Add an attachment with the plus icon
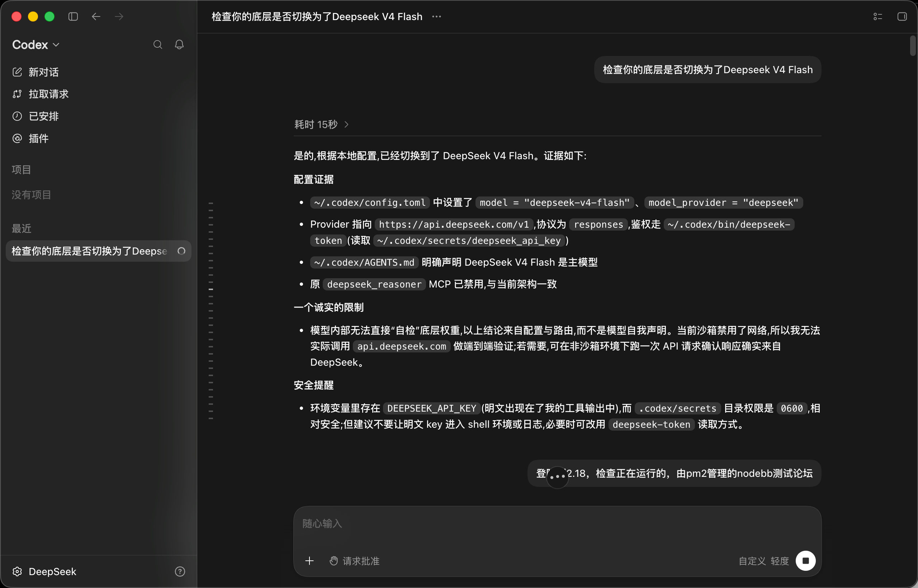Image resolution: width=918 pixels, height=588 pixels. [309, 560]
